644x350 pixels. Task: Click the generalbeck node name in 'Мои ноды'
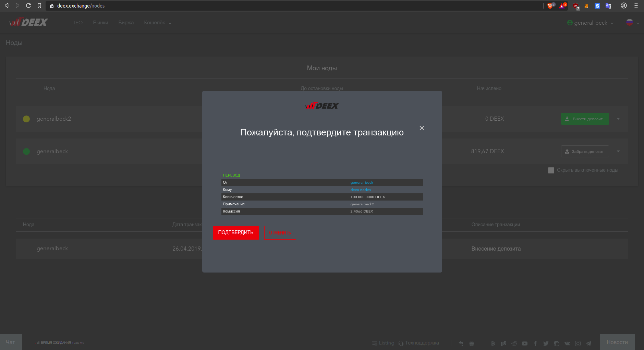click(52, 152)
